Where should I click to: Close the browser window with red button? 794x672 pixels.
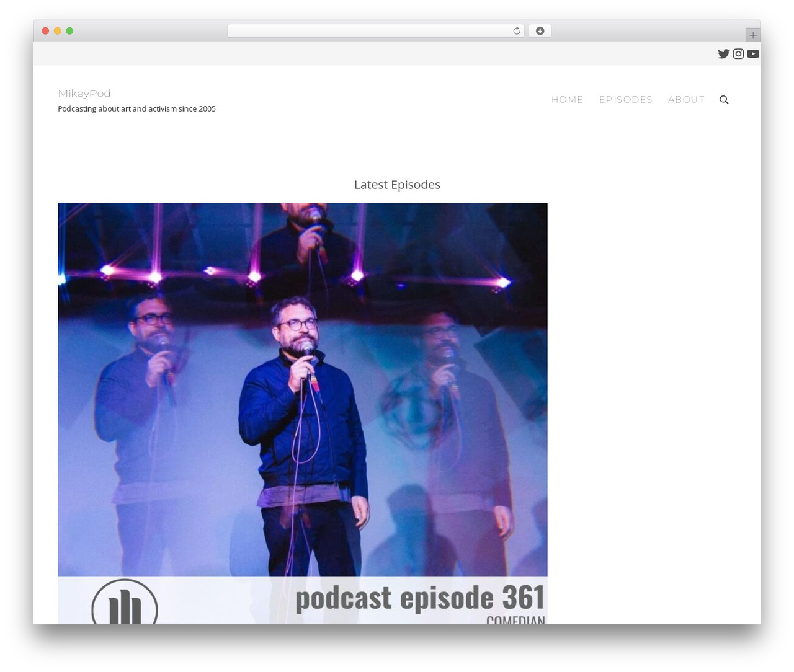pyautogui.click(x=45, y=31)
